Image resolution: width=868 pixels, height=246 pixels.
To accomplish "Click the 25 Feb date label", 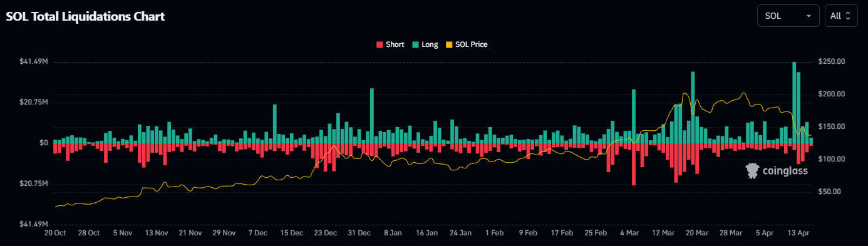I will (x=596, y=233).
